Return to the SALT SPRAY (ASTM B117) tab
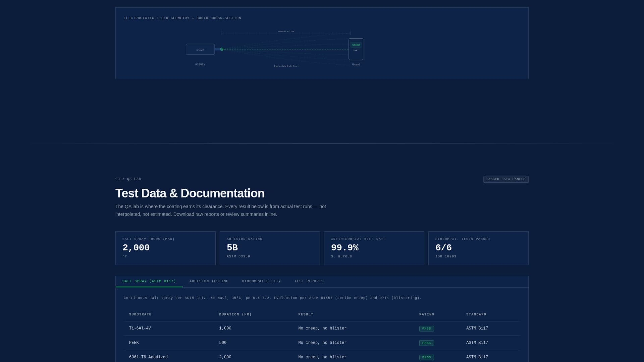This screenshot has height=362, width=644. click(x=149, y=281)
